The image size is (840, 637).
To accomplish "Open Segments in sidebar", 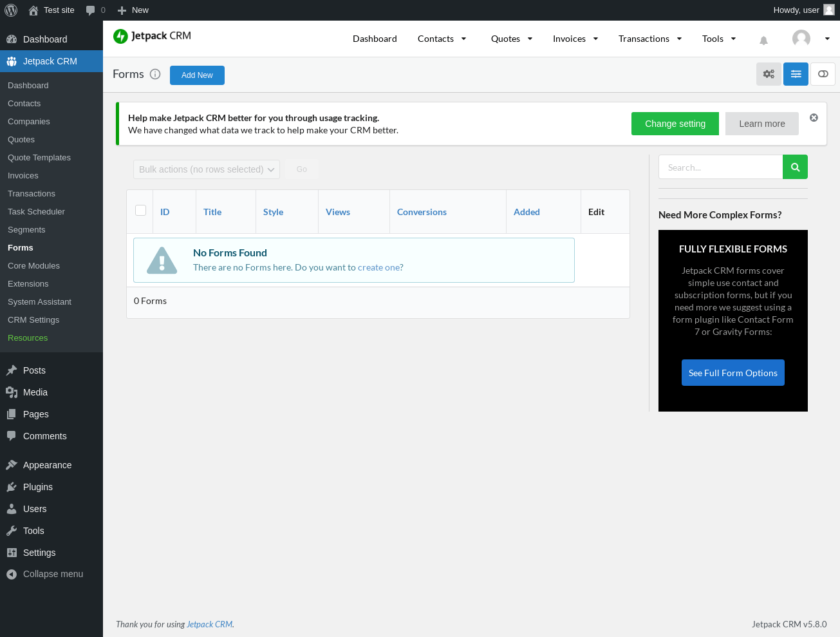I will (26, 230).
